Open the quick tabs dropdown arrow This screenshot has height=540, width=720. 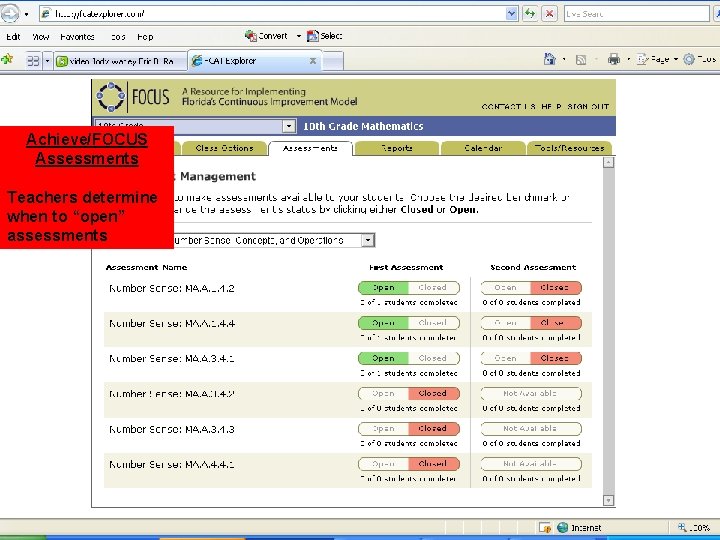pos(47,61)
